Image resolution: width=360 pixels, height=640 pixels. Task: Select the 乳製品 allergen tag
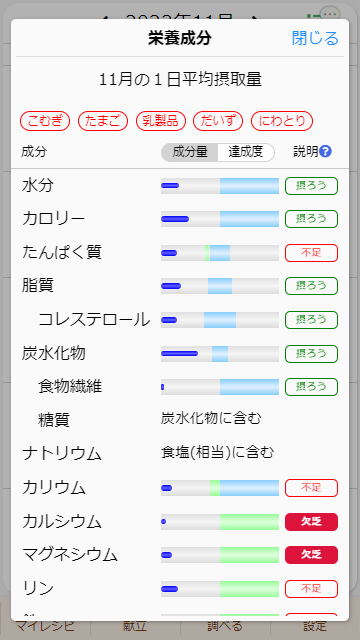(x=161, y=121)
